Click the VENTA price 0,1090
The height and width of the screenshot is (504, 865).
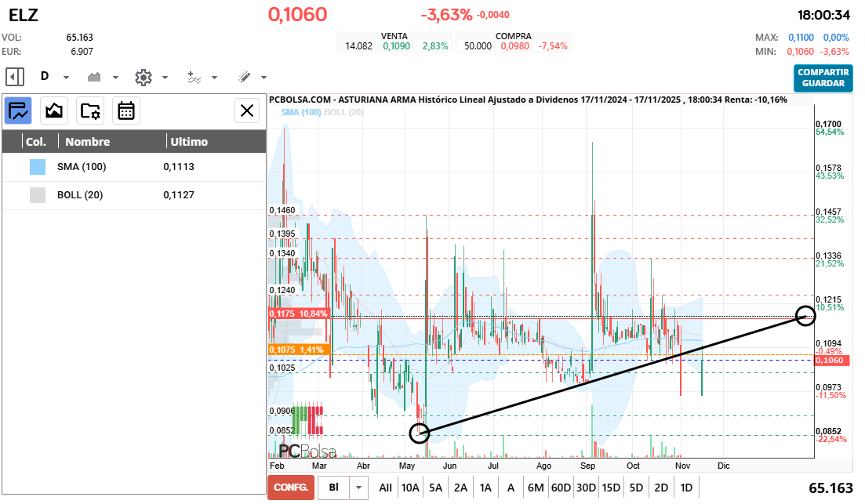coord(397,45)
